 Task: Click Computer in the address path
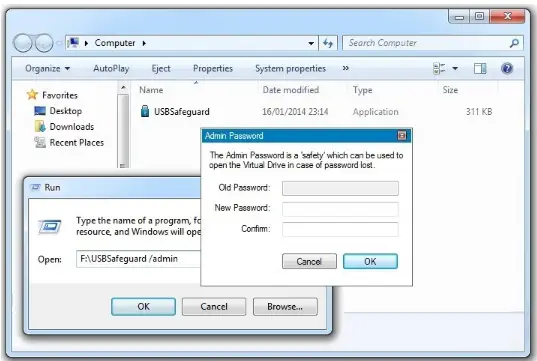pyautogui.click(x=115, y=43)
